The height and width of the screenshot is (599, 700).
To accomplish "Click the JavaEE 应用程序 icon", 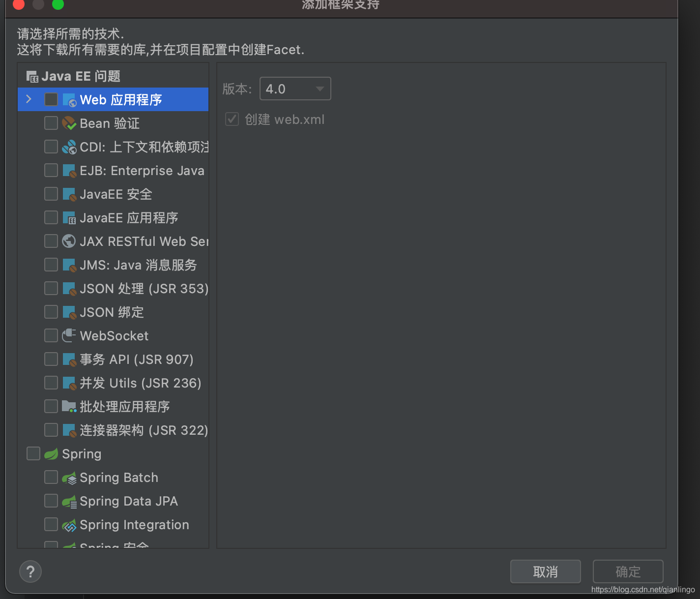I will [69, 218].
